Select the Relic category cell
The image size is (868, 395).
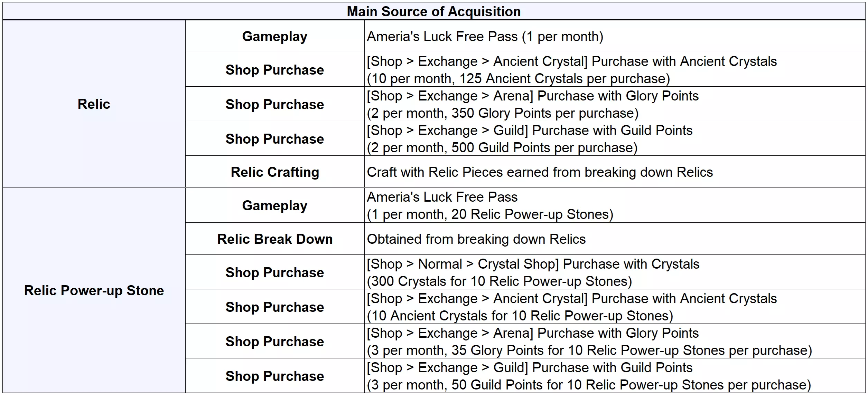(94, 104)
